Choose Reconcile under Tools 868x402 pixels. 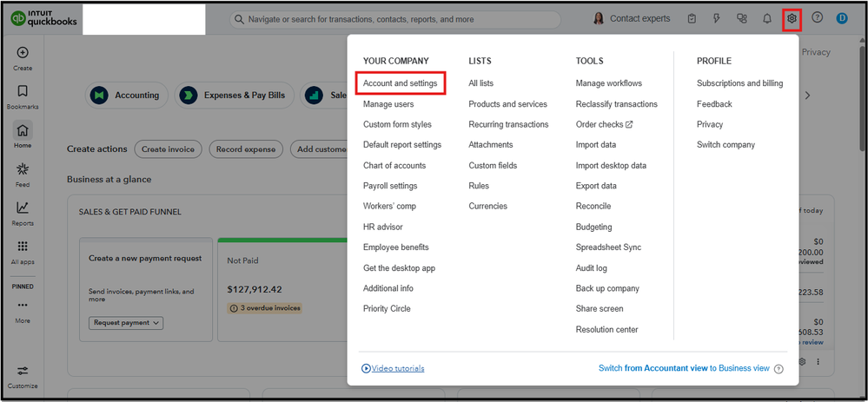(x=593, y=207)
